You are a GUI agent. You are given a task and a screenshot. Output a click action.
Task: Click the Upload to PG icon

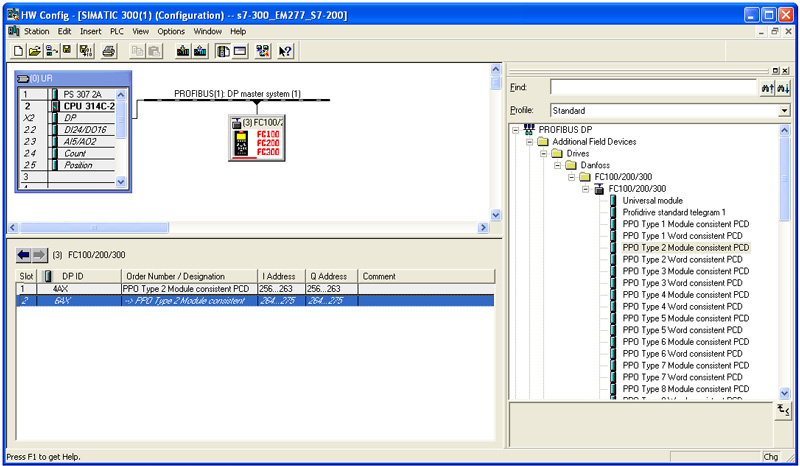click(201, 51)
